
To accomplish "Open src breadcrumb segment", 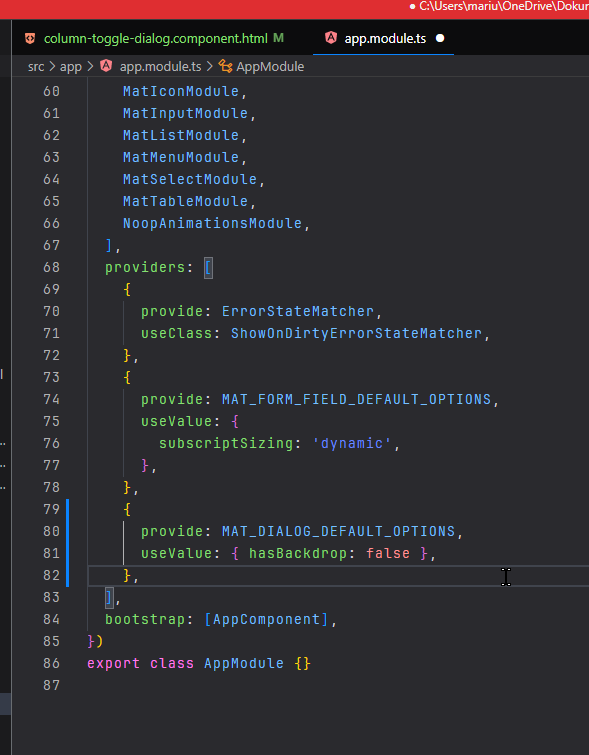I will click(x=36, y=66).
